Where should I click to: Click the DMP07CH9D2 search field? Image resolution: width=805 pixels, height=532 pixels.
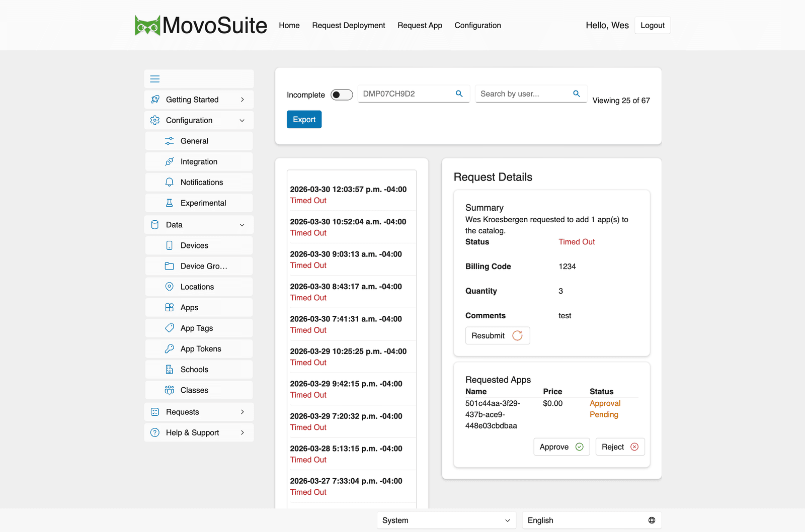pyautogui.click(x=414, y=94)
